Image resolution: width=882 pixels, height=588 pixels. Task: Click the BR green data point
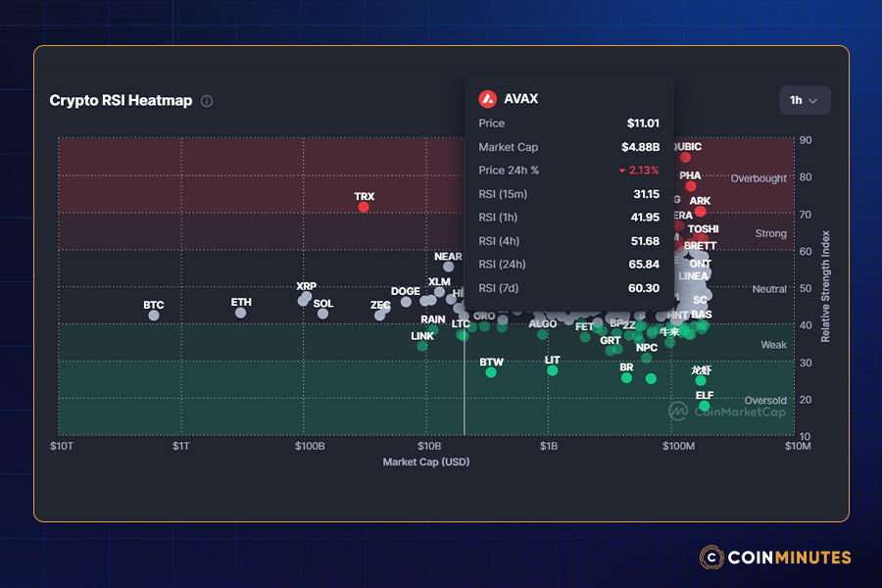[x=626, y=378]
